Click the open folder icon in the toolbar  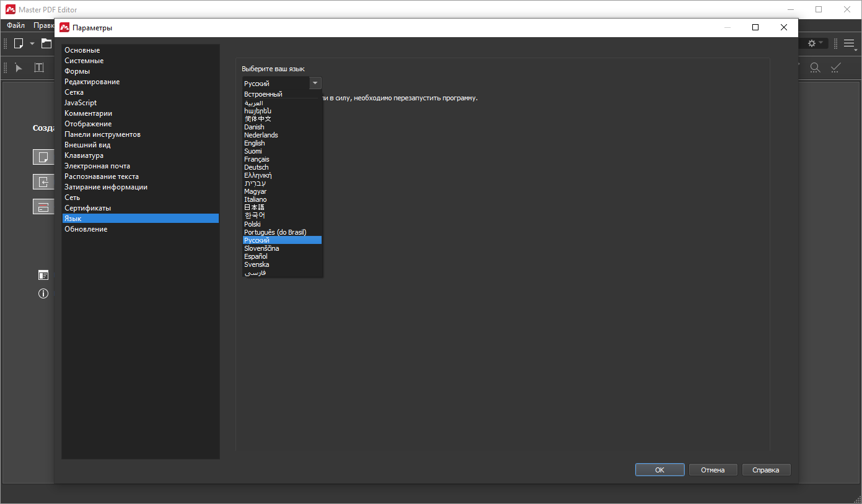(46, 43)
